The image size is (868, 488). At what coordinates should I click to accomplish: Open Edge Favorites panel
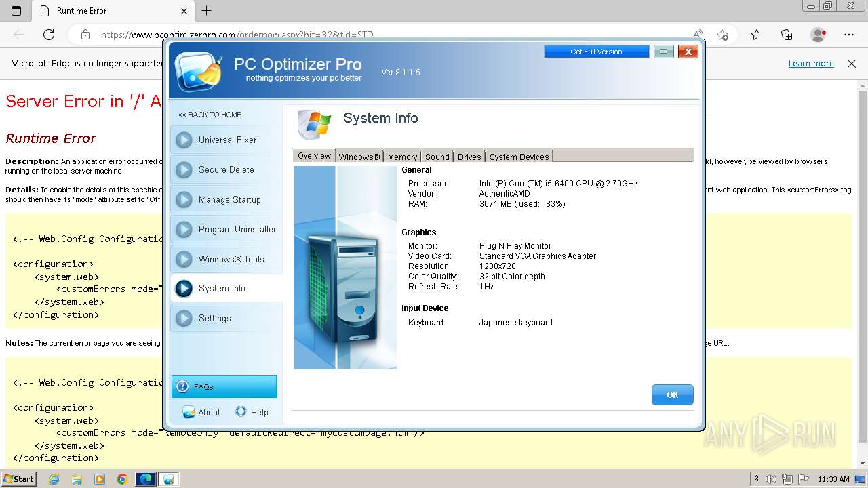coord(757,35)
